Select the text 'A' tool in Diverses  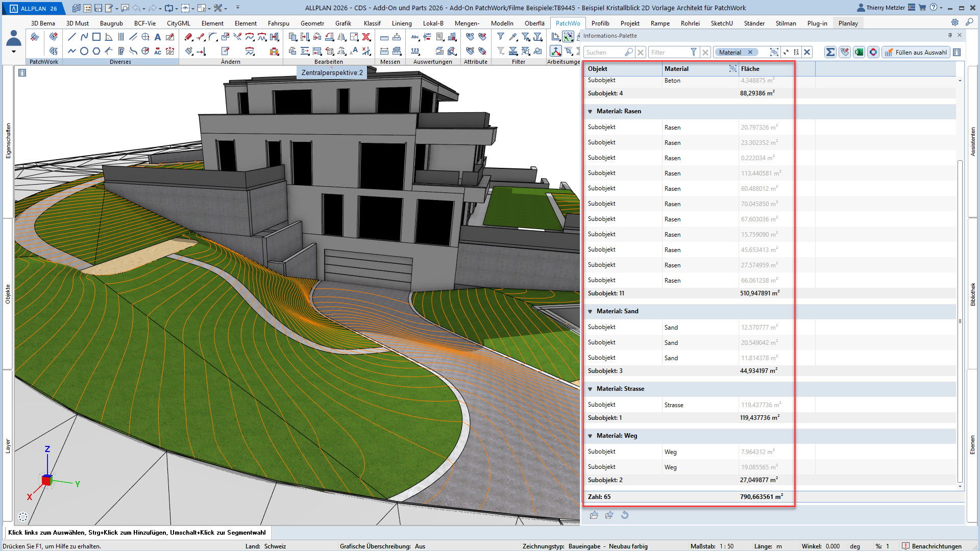158,37
